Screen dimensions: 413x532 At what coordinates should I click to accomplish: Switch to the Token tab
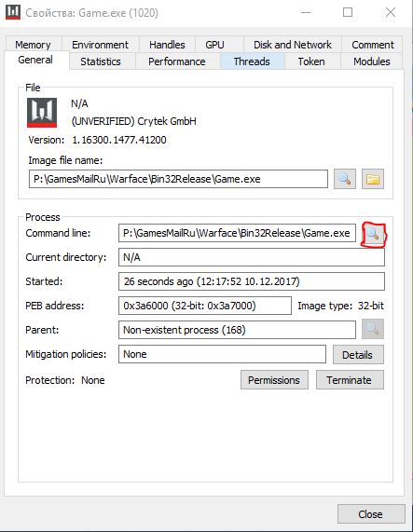(311, 61)
